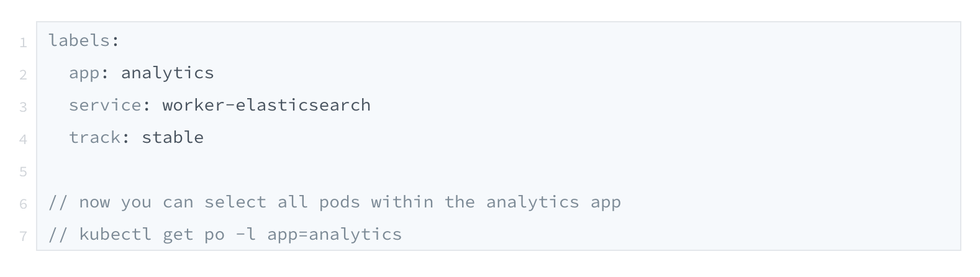980x277 pixels.
Task: Click the first analytics value text
Action: click(168, 73)
